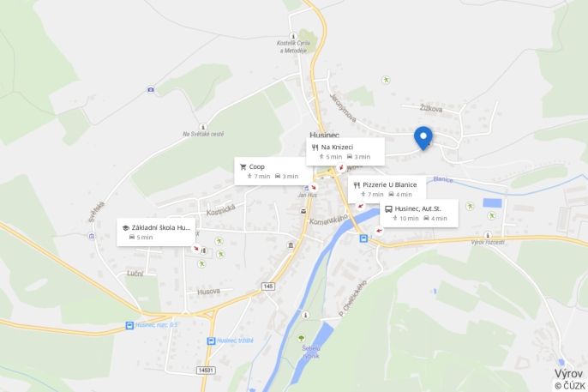Viewport: 588px width, 392px height.
Task: Open the Na Knizeci restaurant card
Action: click(345, 152)
